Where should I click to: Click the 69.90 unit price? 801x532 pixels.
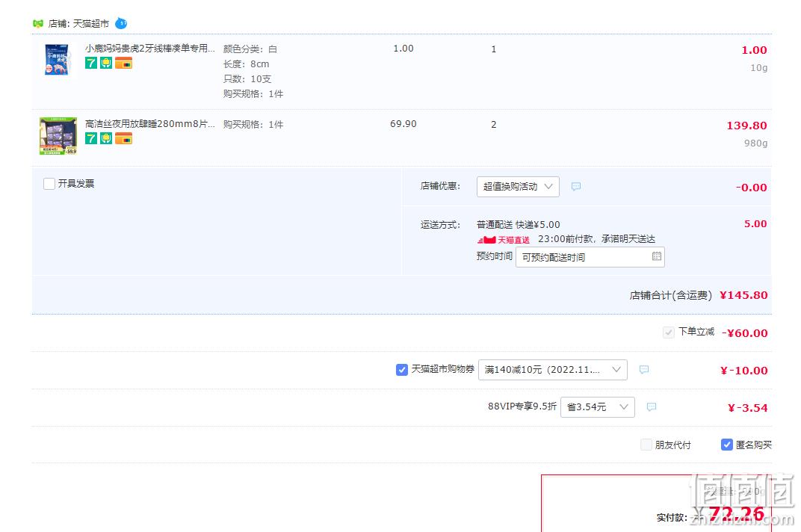tap(403, 124)
